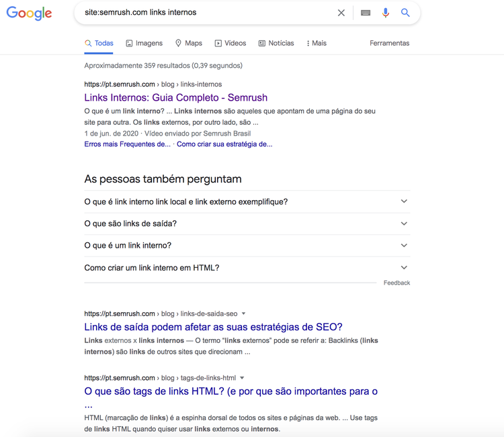Click the Aproximadamente 359 resultados text
Viewport: 504px width, 437px height.
tap(163, 66)
